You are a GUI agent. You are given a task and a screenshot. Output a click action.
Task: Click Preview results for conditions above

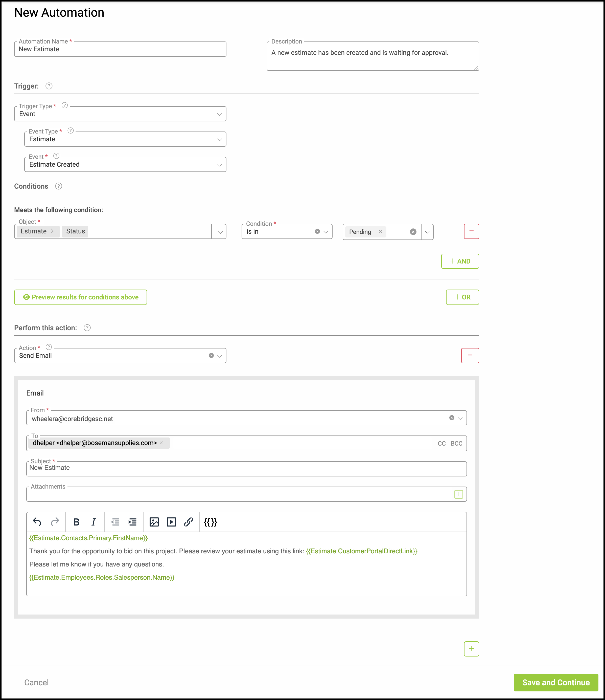tap(80, 297)
